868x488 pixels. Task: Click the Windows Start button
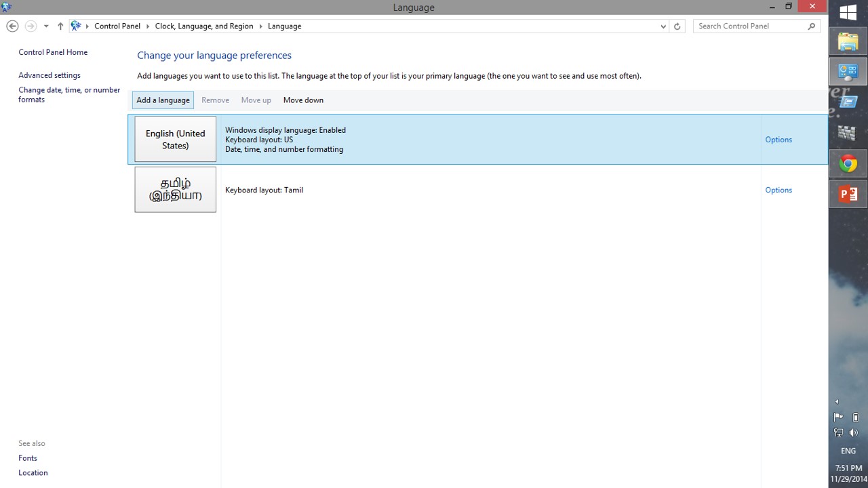click(848, 12)
